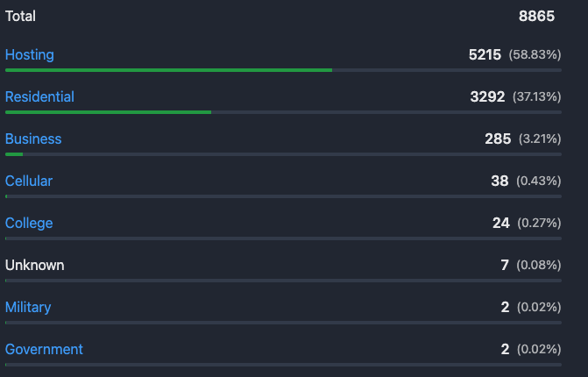This screenshot has width=588, height=377.
Task: Select the Business category link
Action: (33, 139)
